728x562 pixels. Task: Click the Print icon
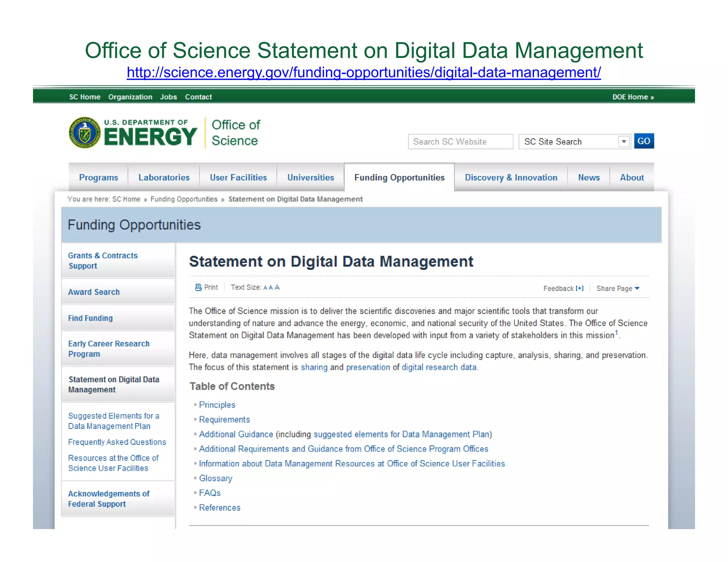click(198, 287)
